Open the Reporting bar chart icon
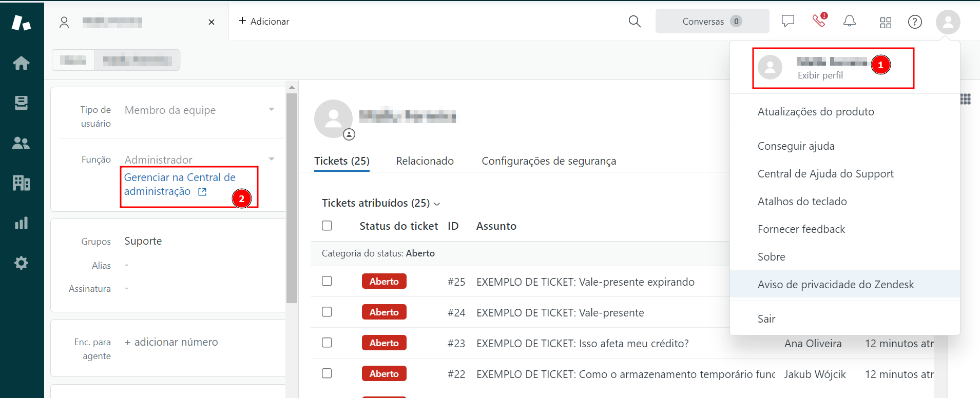Viewport: 980px width, 398px height. pos(21,223)
